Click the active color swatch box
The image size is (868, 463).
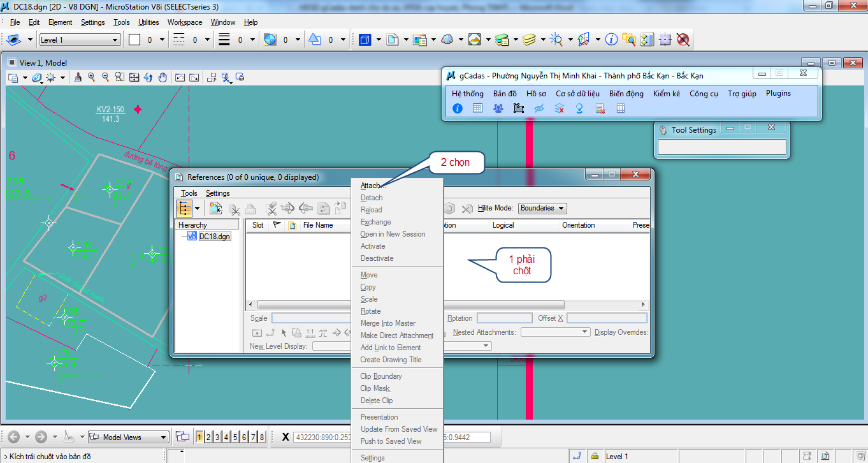click(134, 40)
